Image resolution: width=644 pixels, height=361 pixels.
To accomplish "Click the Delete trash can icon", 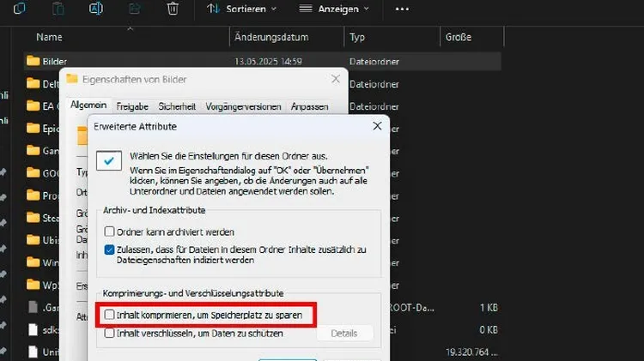I will tap(173, 9).
